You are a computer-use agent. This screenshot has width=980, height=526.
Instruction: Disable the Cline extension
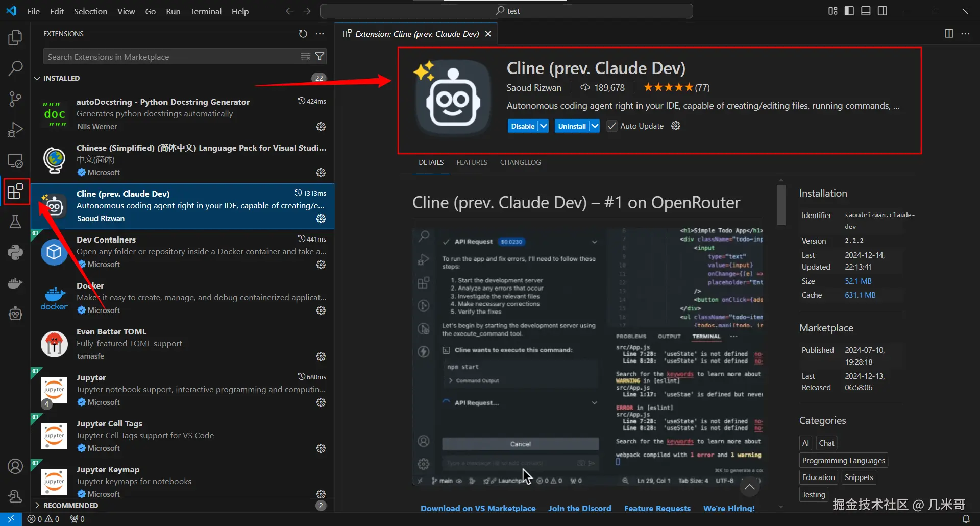tap(523, 126)
